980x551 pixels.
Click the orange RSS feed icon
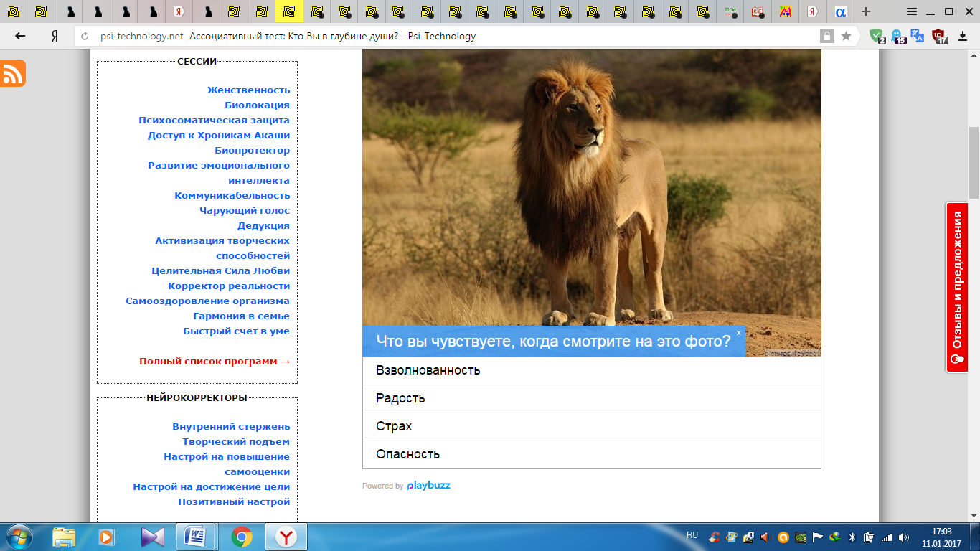coord(13,73)
